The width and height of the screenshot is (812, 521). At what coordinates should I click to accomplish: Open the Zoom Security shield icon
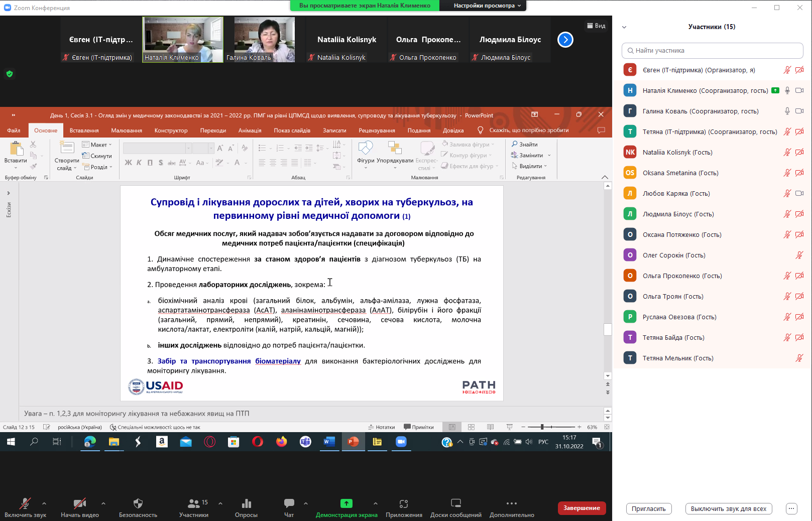click(138, 503)
